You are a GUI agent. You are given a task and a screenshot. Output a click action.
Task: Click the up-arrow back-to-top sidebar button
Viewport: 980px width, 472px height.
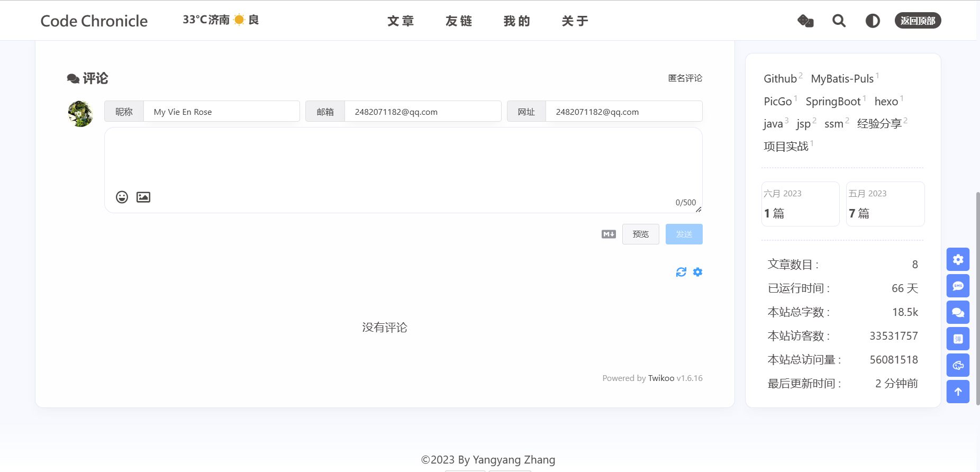coord(958,392)
